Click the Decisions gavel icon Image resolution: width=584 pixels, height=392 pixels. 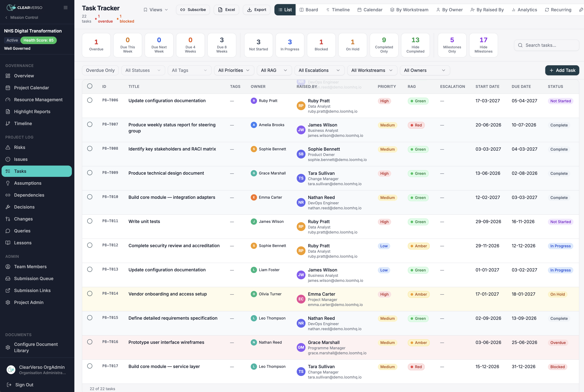click(x=8, y=207)
